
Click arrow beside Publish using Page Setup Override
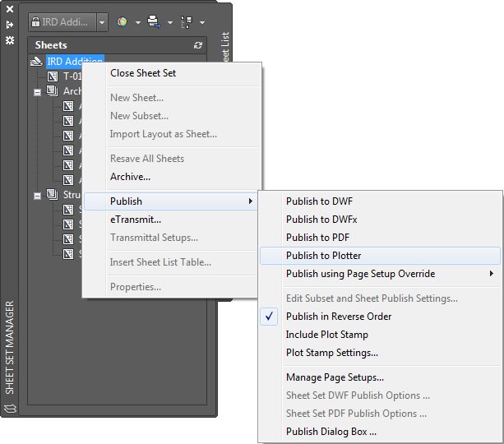[x=492, y=274]
